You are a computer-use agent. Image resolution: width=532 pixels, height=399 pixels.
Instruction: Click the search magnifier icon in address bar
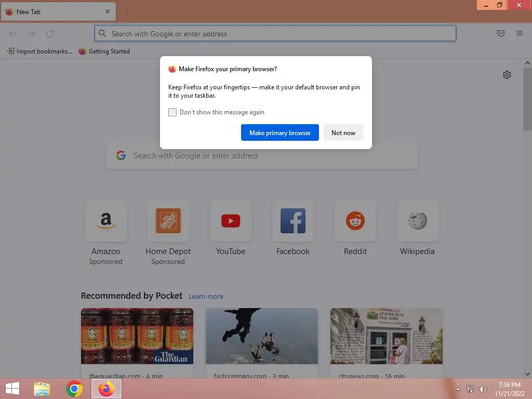click(x=102, y=33)
